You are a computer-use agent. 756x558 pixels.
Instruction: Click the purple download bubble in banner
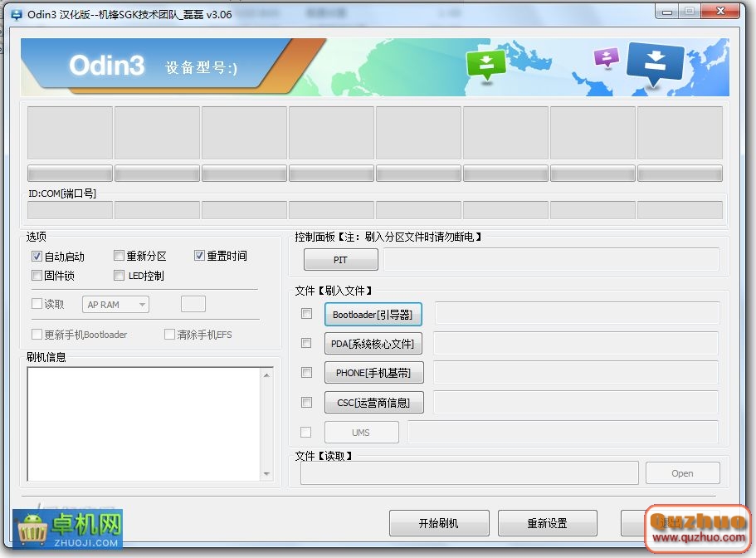[x=607, y=58]
